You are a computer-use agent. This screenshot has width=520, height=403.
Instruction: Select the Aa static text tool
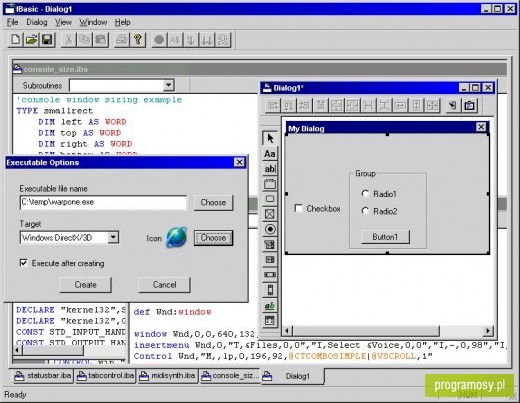(x=270, y=154)
